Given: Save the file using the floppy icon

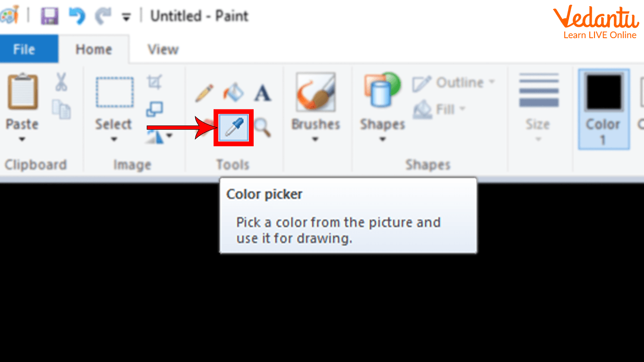Looking at the screenshot, I should [x=49, y=16].
